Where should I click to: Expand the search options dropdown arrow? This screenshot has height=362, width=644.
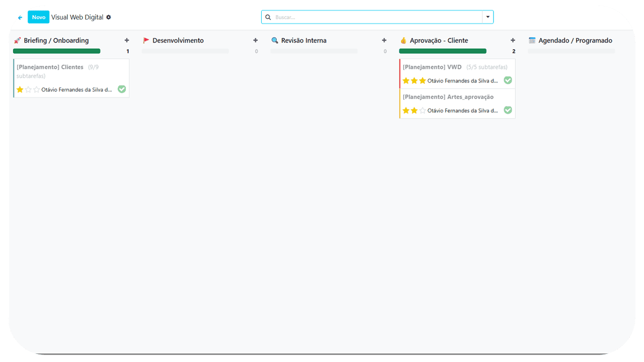tap(488, 17)
